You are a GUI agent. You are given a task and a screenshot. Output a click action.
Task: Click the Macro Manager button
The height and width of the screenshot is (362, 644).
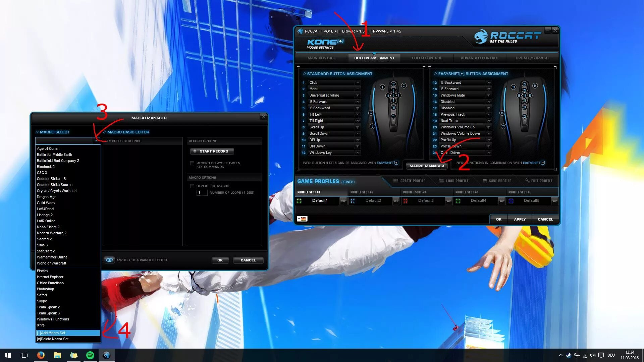[x=426, y=166]
